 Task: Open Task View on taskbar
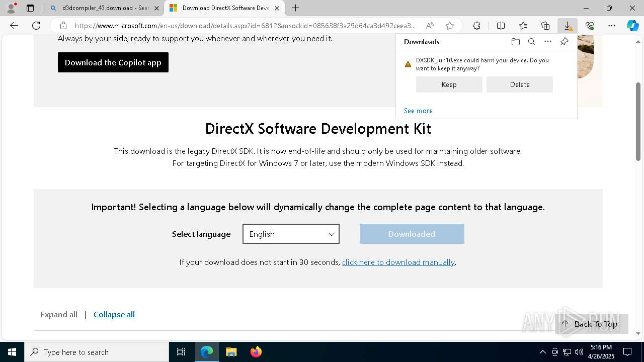pos(181,352)
